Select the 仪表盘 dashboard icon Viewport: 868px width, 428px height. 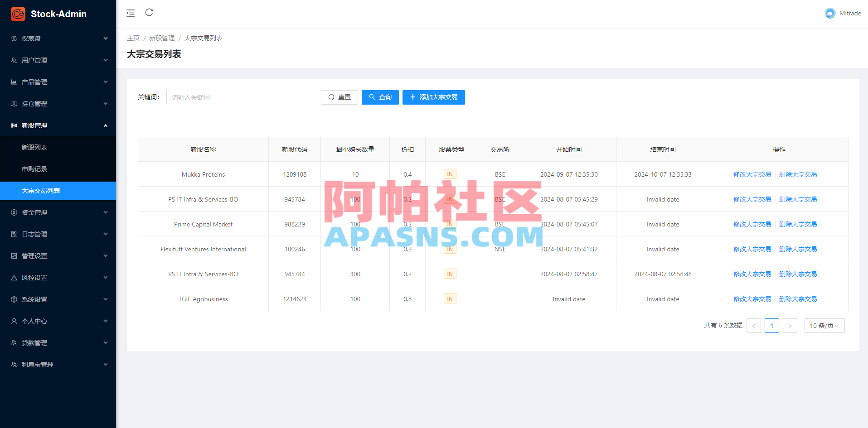pyautogui.click(x=14, y=38)
